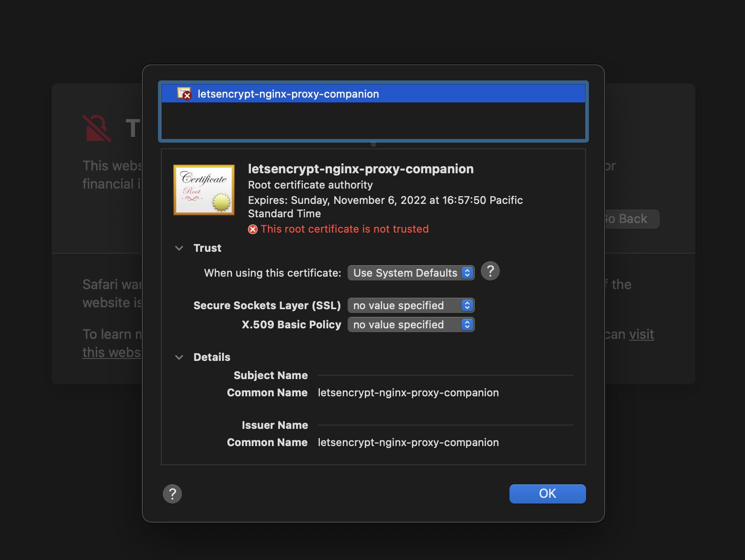The image size is (745, 560).
Task: Open the 'Use System Defaults' dropdown
Action: pos(410,272)
